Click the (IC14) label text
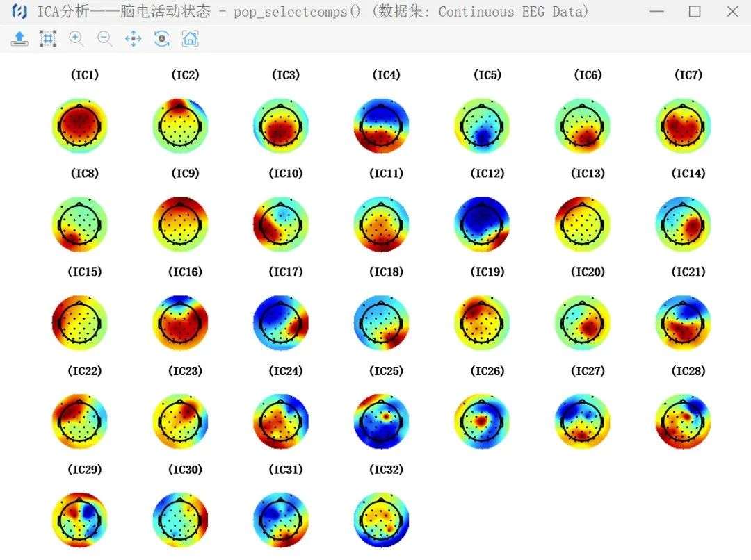751x560 pixels. point(688,174)
